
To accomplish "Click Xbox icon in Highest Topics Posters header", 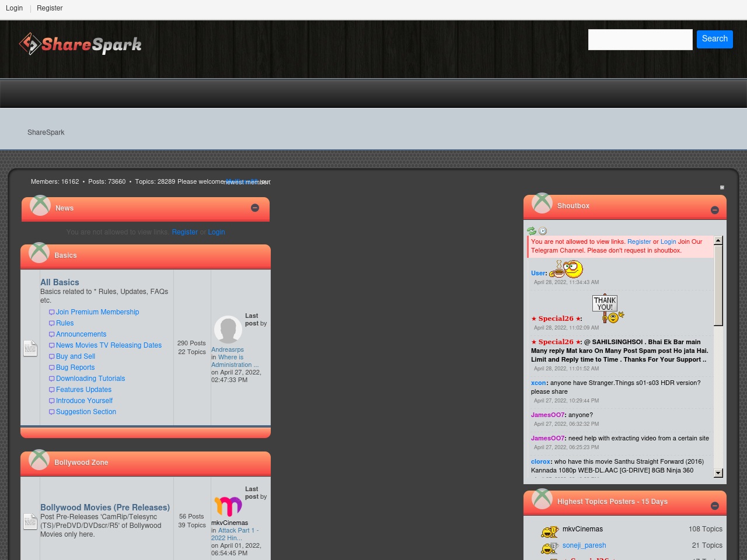I will 542,499.
